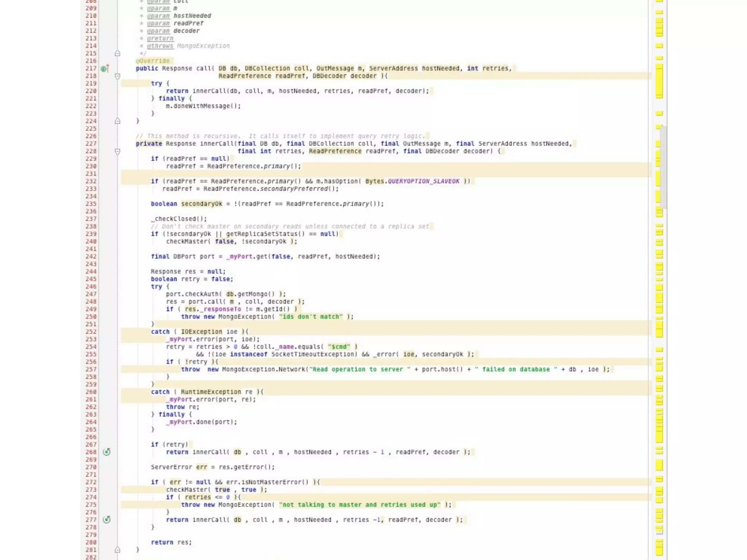
Task: Click the fold end marker on line 281
Action: click(x=117, y=550)
